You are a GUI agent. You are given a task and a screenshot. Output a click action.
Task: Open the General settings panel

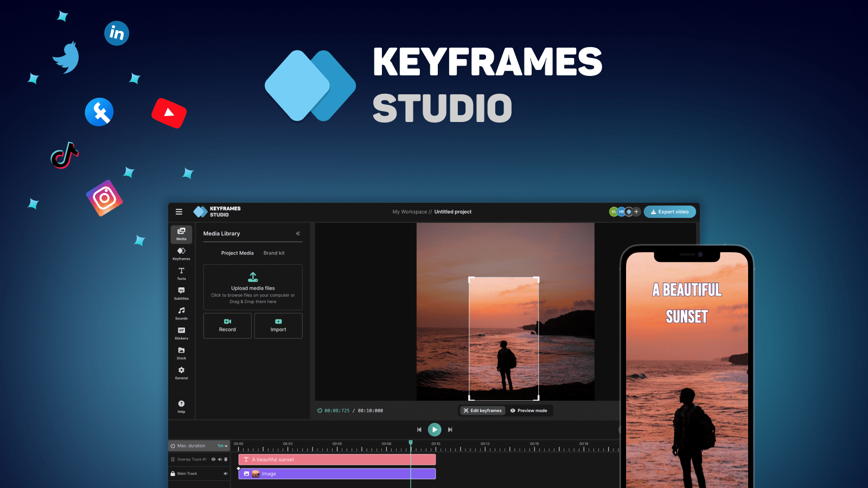point(181,372)
